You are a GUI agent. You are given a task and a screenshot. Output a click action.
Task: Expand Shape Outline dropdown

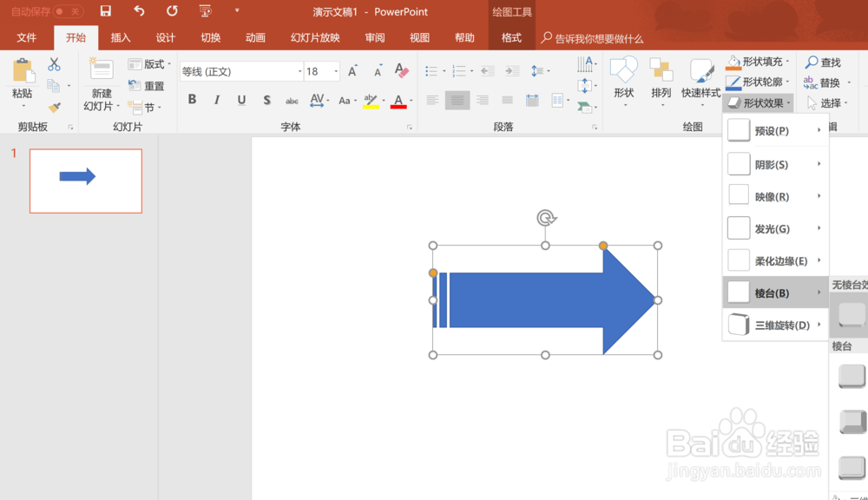(x=788, y=82)
